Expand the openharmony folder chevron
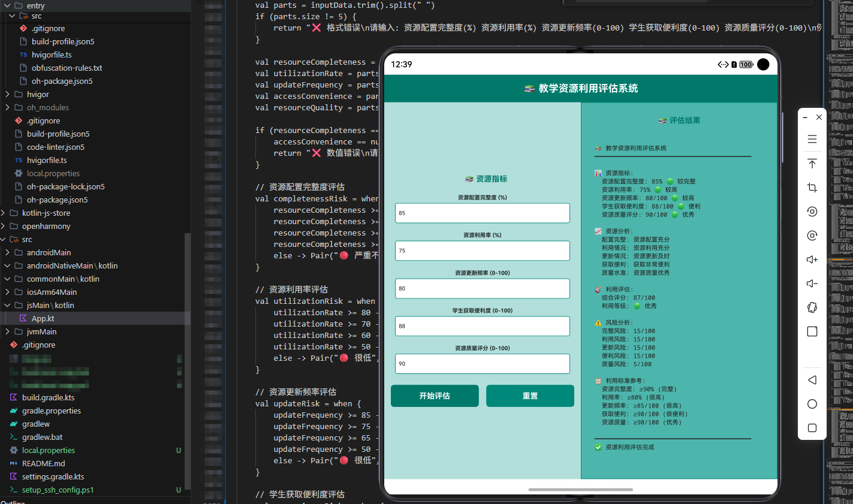This screenshot has width=853, height=504. coord(3,226)
